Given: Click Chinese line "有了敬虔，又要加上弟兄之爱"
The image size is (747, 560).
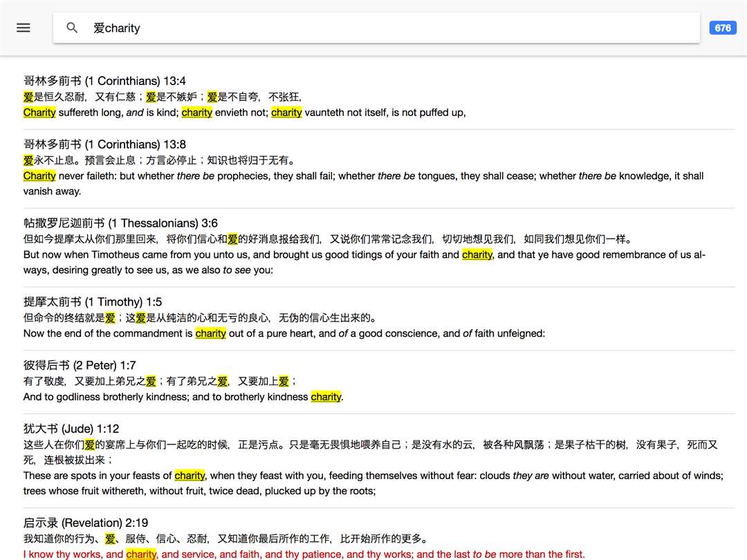Looking at the screenshot, I should click(90, 382).
